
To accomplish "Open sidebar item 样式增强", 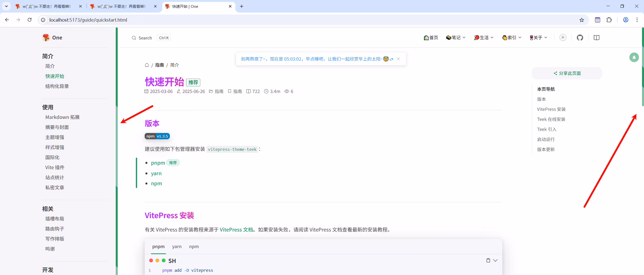I will [x=55, y=147].
